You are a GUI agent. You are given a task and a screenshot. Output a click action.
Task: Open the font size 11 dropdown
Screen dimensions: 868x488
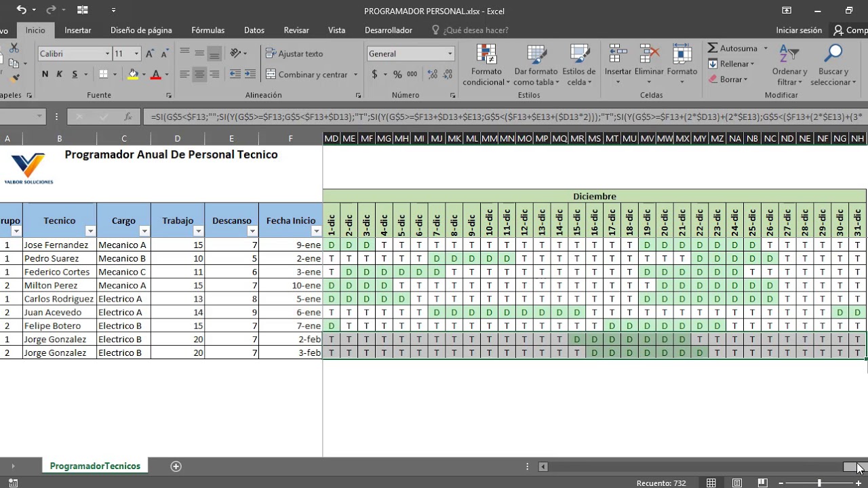click(136, 54)
